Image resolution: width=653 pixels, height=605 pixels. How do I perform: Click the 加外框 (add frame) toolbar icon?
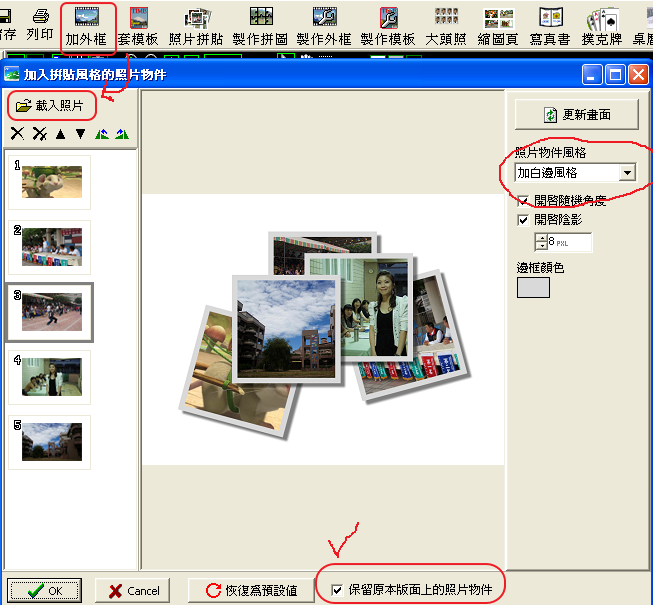coord(87,25)
